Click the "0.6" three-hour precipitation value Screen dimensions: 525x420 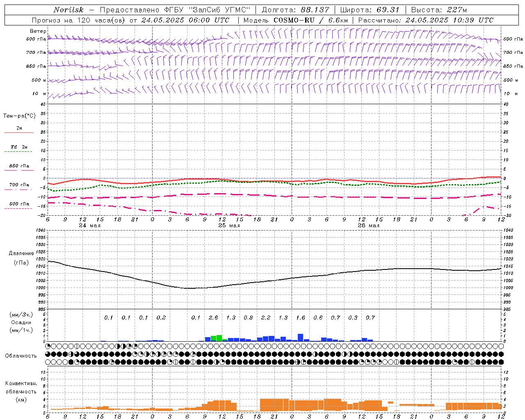click(x=318, y=318)
